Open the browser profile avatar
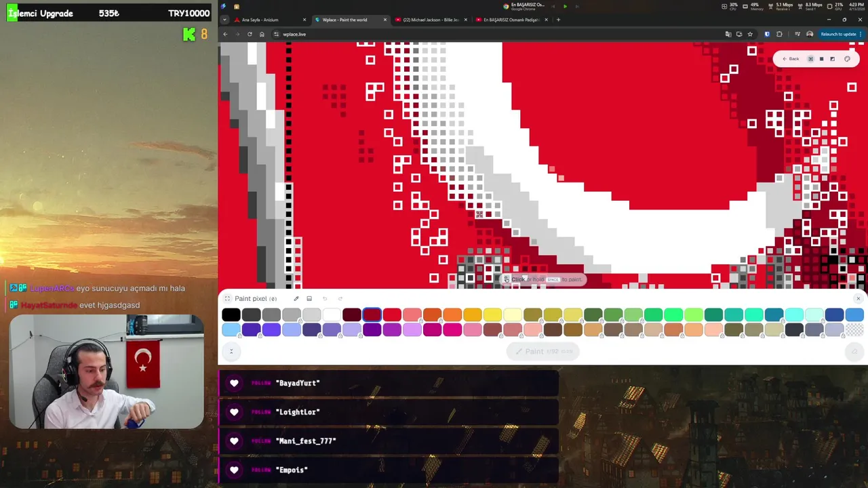Viewport: 868px width, 488px height. coord(810,34)
